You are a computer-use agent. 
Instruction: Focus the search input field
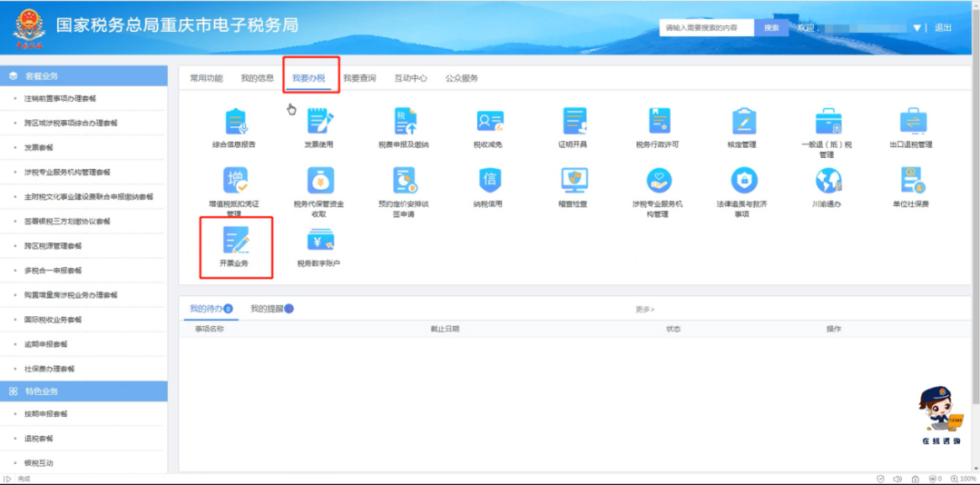click(x=707, y=28)
